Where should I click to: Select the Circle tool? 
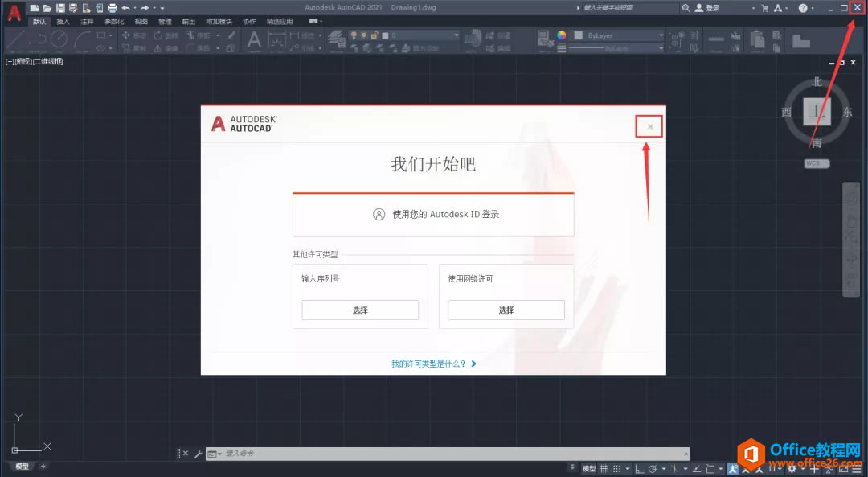tap(59, 39)
